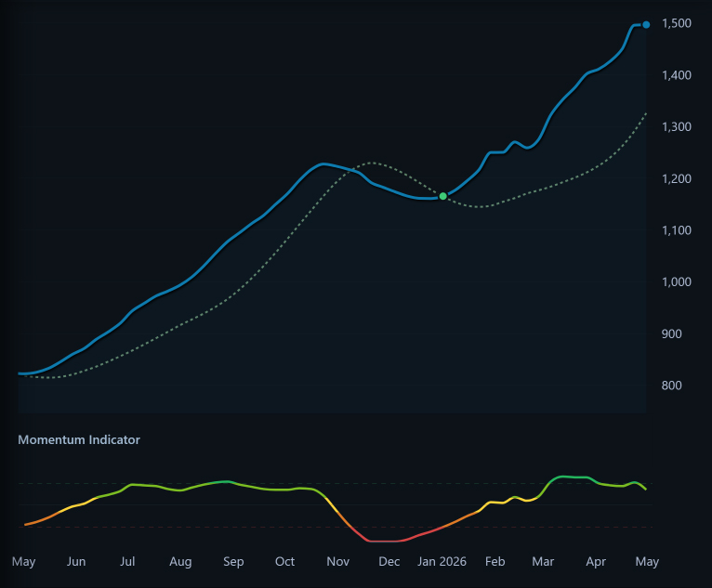
Task: Click the Feb month label
Action: (494, 561)
